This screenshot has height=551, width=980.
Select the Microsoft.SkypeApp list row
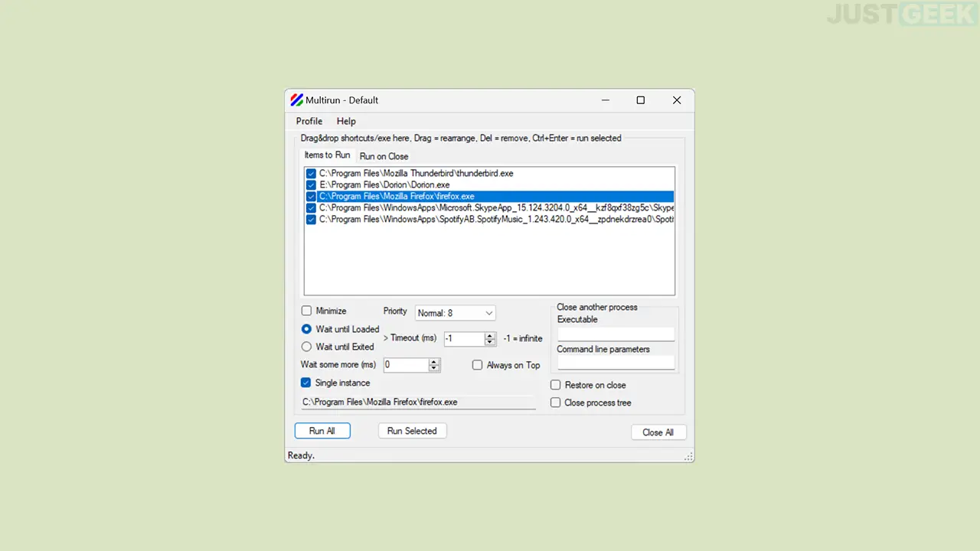click(489, 208)
